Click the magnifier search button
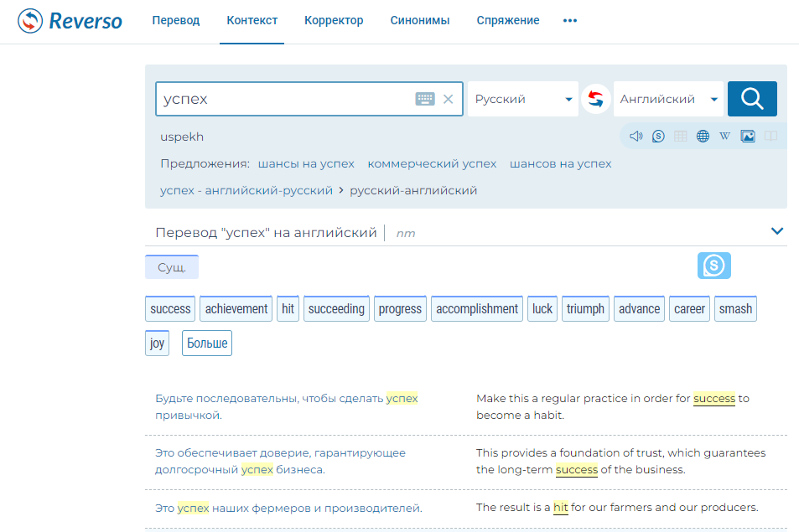Viewport: 799px width, 532px height. click(x=752, y=99)
